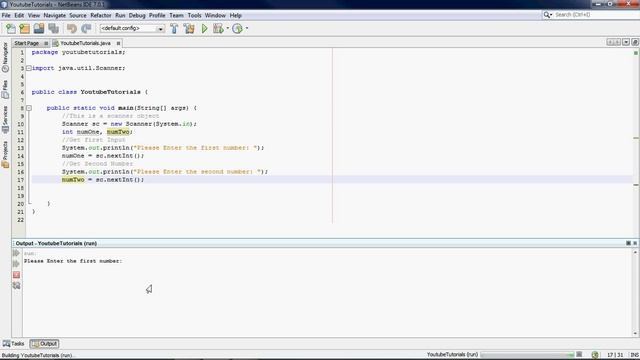Stop the running process with red icon
The height and width of the screenshot is (360, 640).
[x=16, y=275]
